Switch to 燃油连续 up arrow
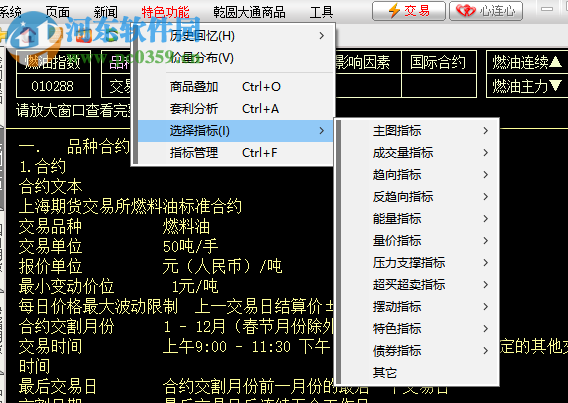This screenshot has height=403, width=568. (x=527, y=62)
